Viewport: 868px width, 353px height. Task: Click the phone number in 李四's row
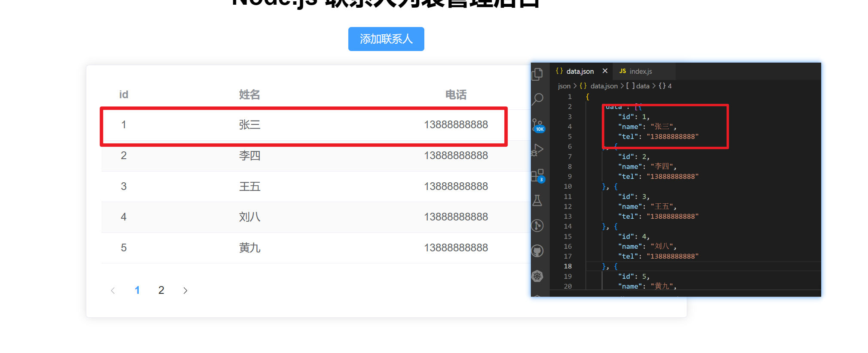pyautogui.click(x=456, y=155)
